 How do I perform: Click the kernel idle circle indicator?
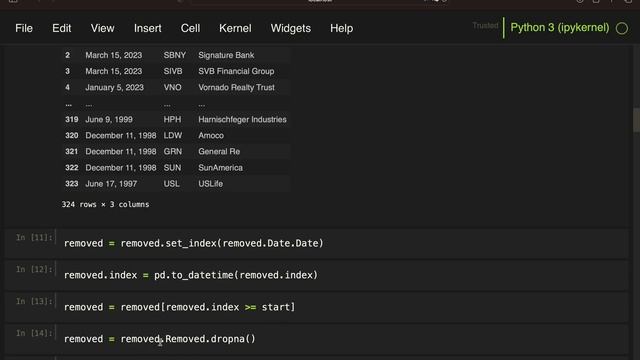point(622,28)
